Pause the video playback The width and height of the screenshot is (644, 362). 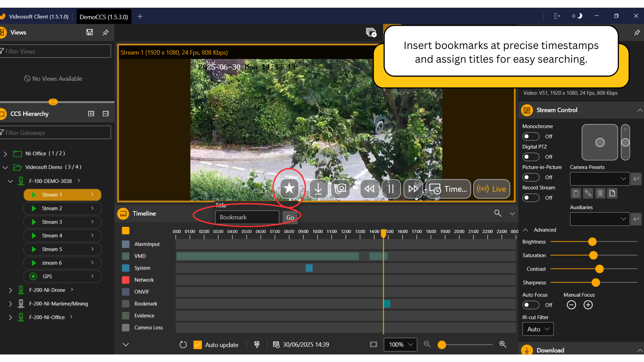tap(391, 189)
